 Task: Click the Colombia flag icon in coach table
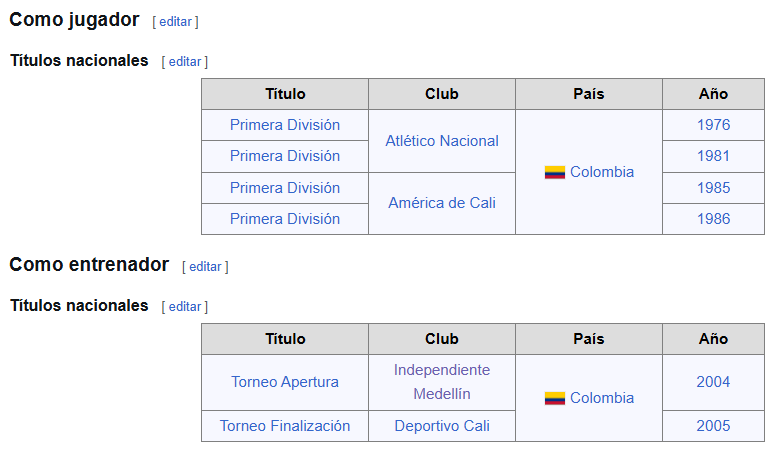click(x=555, y=398)
